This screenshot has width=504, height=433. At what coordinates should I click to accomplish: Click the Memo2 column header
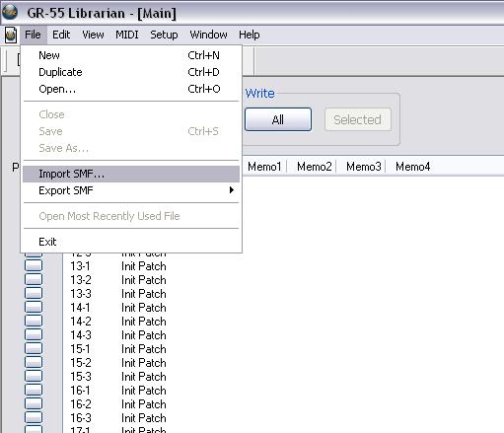(x=315, y=167)
